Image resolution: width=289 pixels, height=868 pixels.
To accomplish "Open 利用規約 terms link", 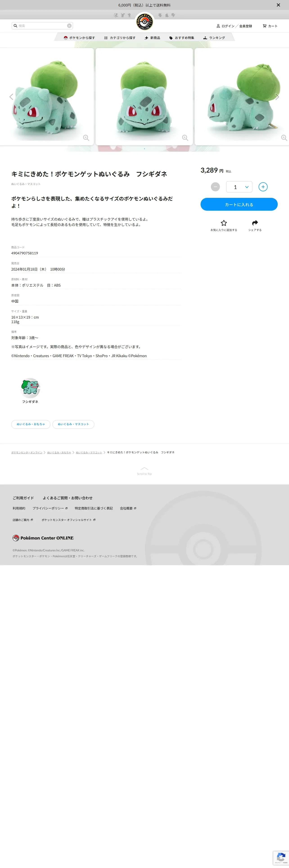I will (x=19, y=508).
